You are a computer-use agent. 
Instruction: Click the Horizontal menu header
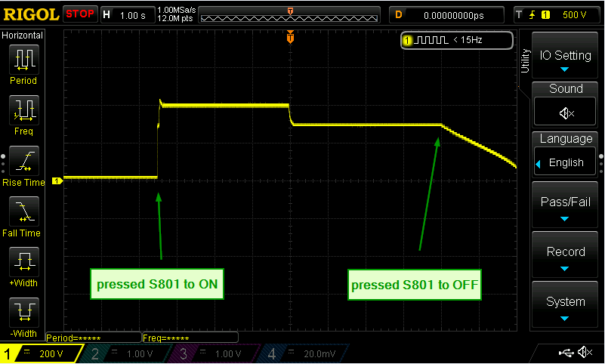[23, 35]
